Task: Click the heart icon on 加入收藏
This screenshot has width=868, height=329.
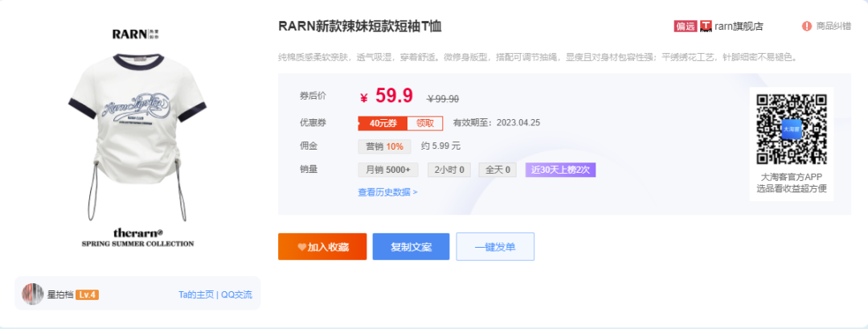Action: click(x=301, y=247)
